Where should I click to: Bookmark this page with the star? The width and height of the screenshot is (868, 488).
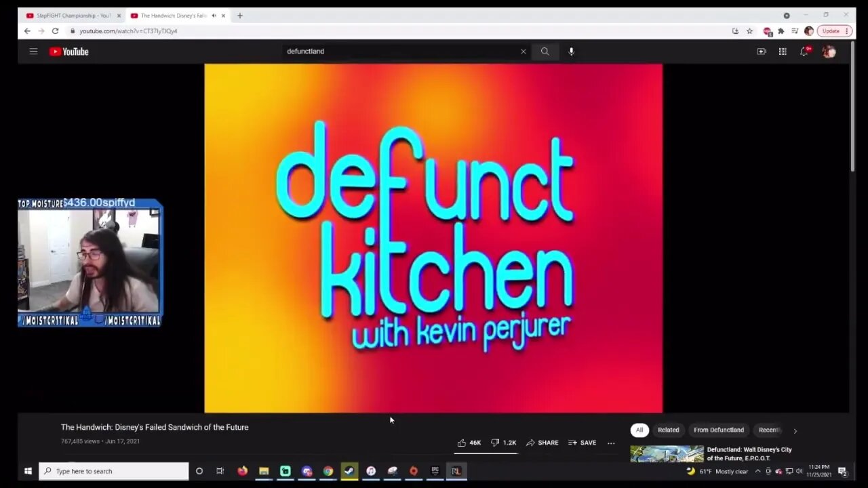749,31
